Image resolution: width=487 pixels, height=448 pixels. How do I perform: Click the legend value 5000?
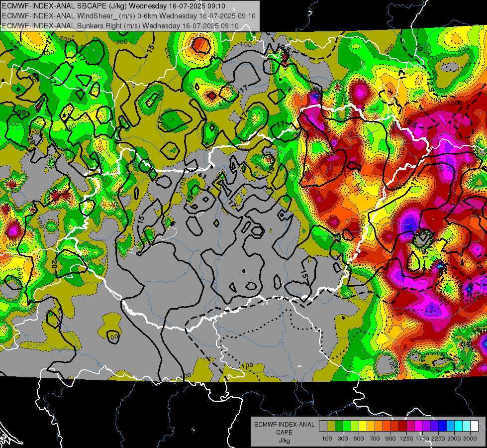pos(470,439)
